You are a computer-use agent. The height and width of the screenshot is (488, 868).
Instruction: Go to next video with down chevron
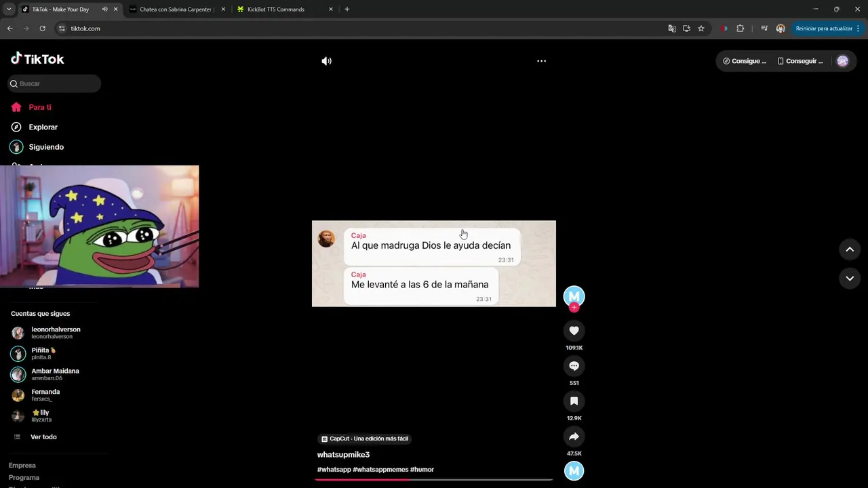click(849, 278)
